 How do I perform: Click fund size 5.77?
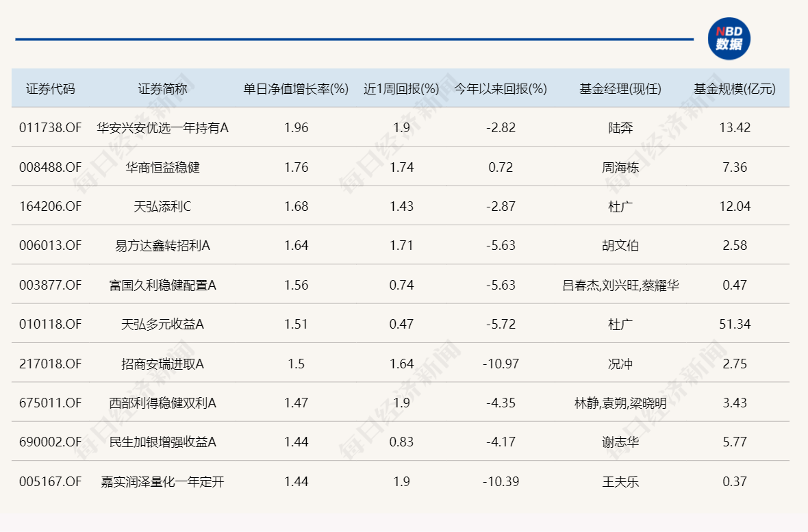(735, 442)
